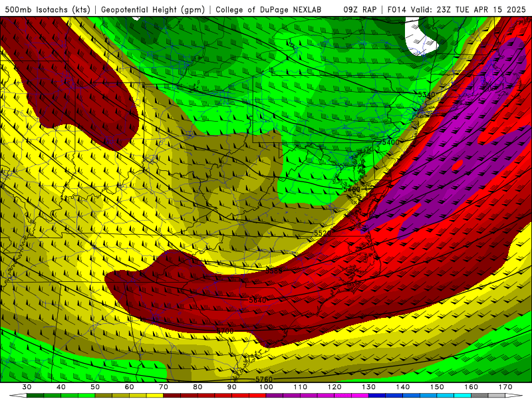Click the 30 tick on the color scale

click(x=27, y=387)
